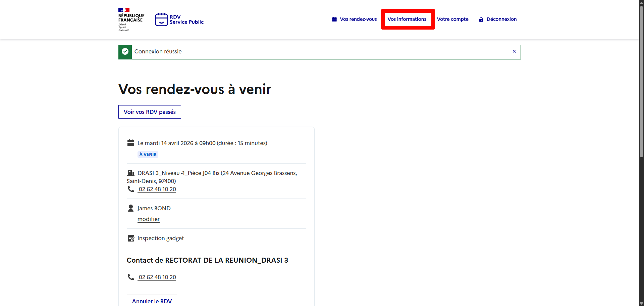
Task: Click the calendar icon by appointment date
Action: [x=131, y=143]
